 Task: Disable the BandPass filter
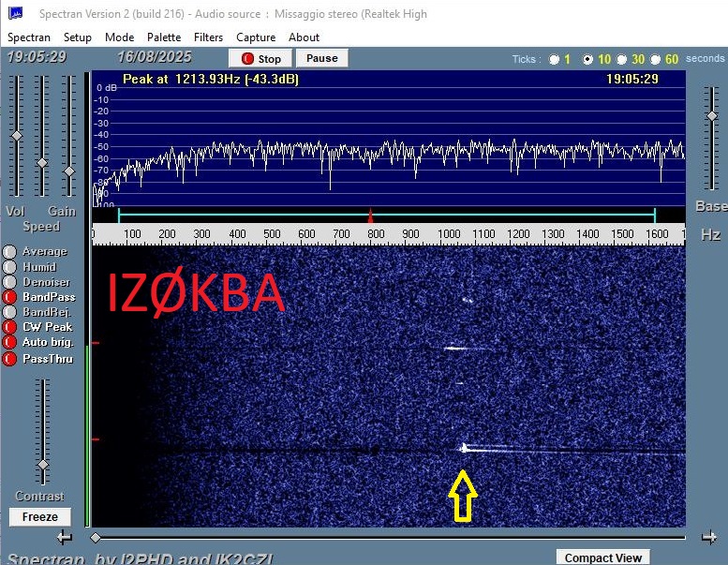point(9,297)
